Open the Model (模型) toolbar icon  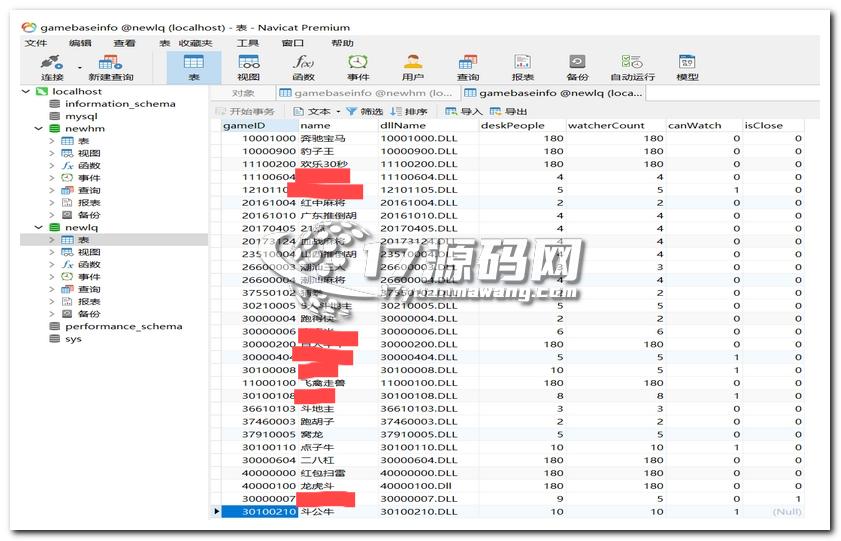tap(687, 67)
